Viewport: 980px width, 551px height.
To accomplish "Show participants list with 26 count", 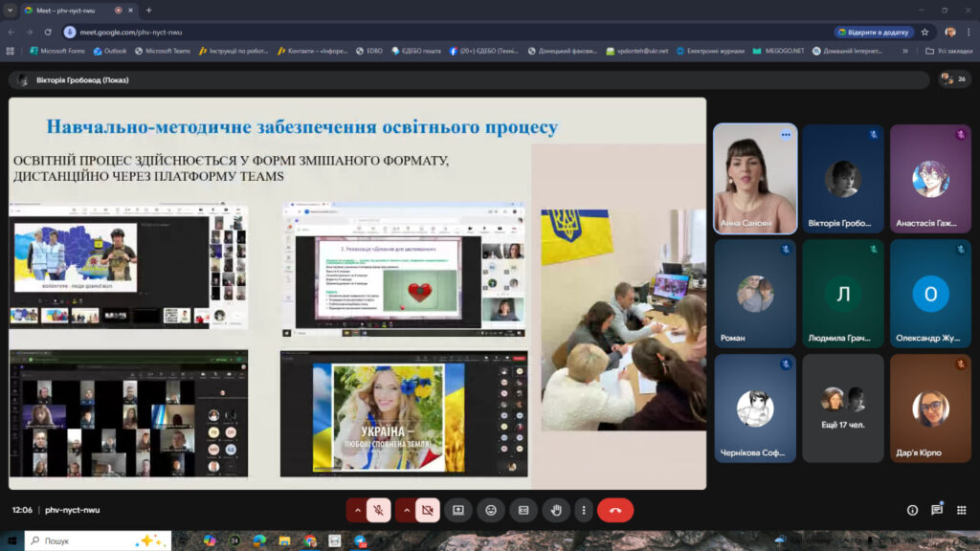I will pos(952,79).
